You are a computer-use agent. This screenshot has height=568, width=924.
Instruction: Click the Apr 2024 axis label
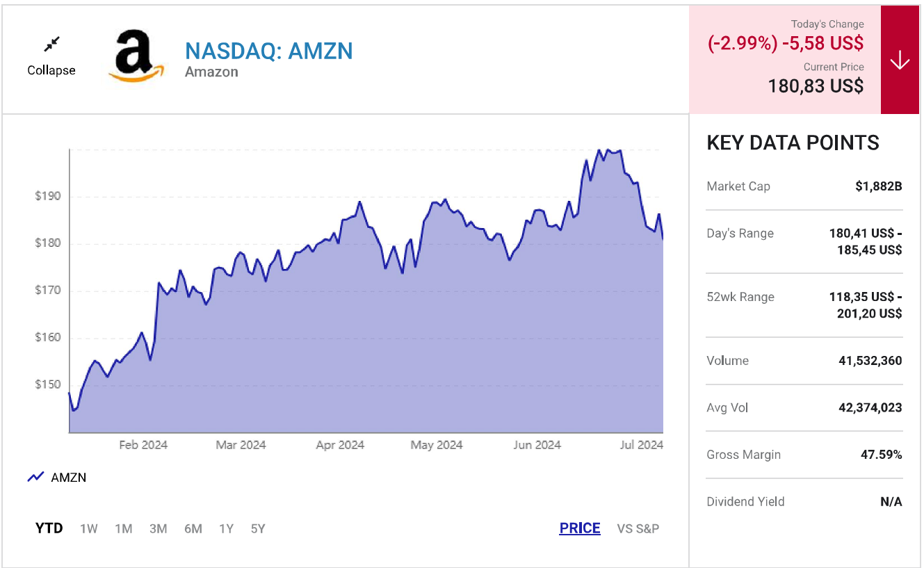tap(340, 445)
